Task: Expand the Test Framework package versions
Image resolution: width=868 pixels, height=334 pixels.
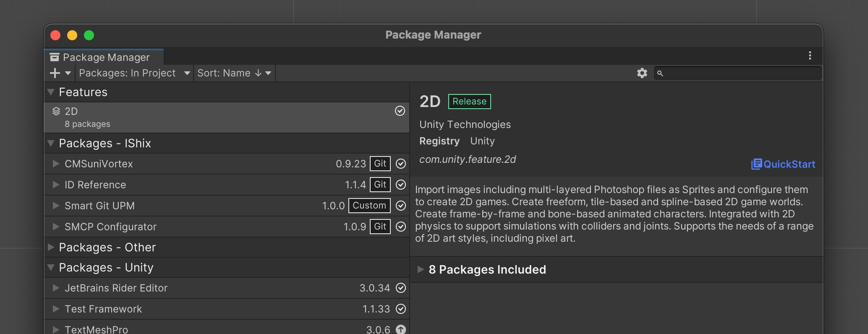Action: (x=55, y=309)
